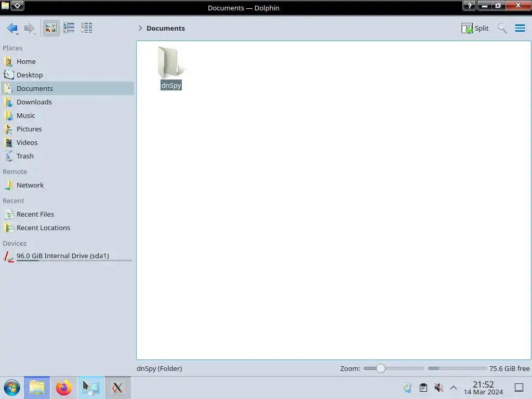
Task: Click the Dolphin file manager taskbar icon
Action: click(37, 388)
